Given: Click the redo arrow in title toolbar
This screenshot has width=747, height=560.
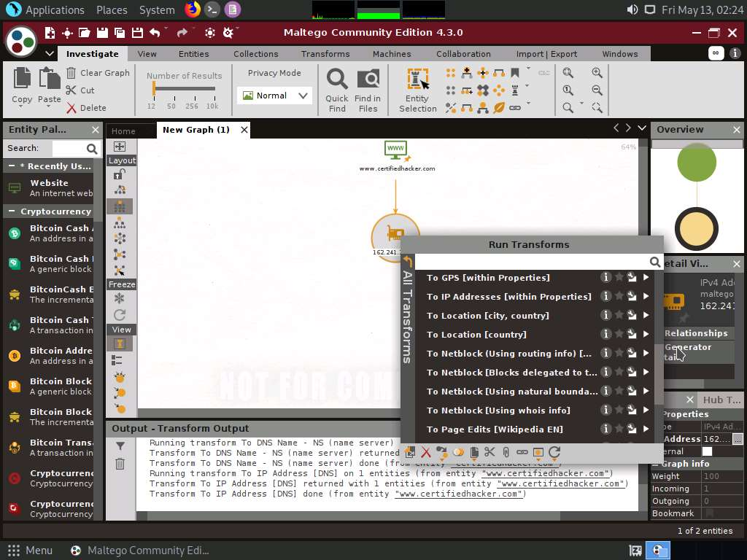Looking at the screenshot, I should tap(182, 32).
